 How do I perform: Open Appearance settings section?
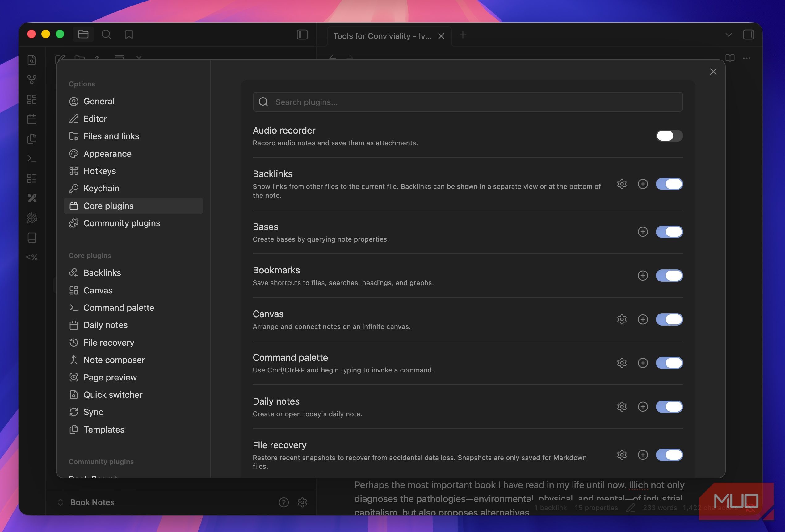tap(133, 154)
